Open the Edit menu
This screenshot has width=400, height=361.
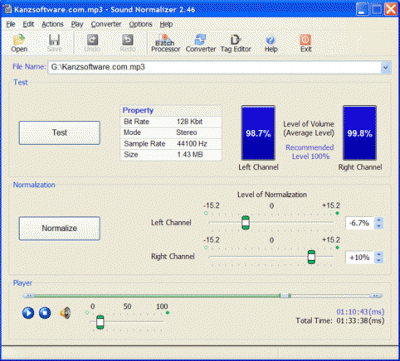(28, 24)
